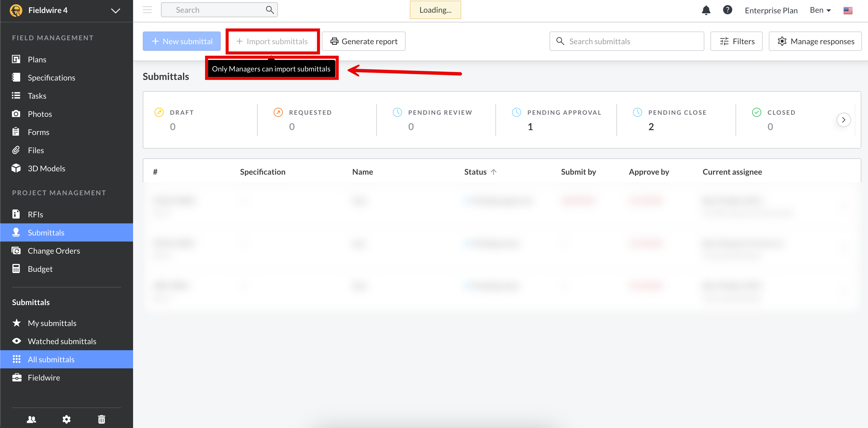Screen dimensions: 868x428
Task: Click the Budget calculator icon
Action: tap(16, 268)
